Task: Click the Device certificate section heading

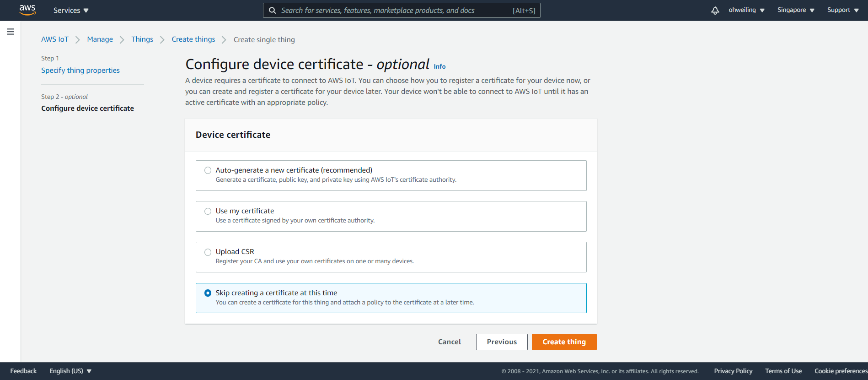Action: point(233,135)
